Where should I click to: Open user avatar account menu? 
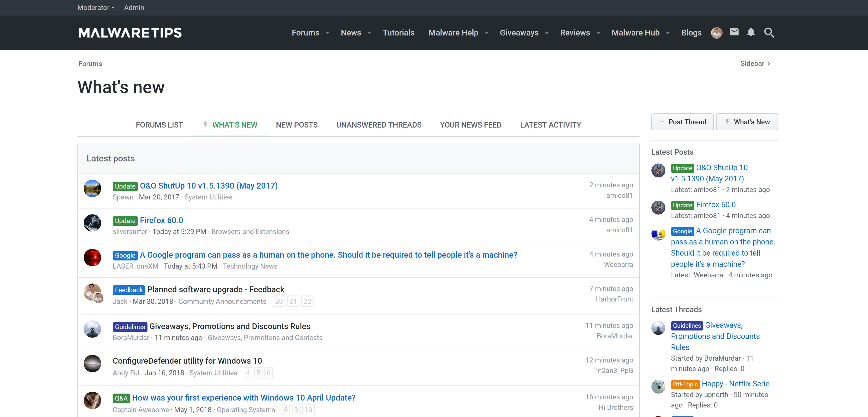click(716, 33)
